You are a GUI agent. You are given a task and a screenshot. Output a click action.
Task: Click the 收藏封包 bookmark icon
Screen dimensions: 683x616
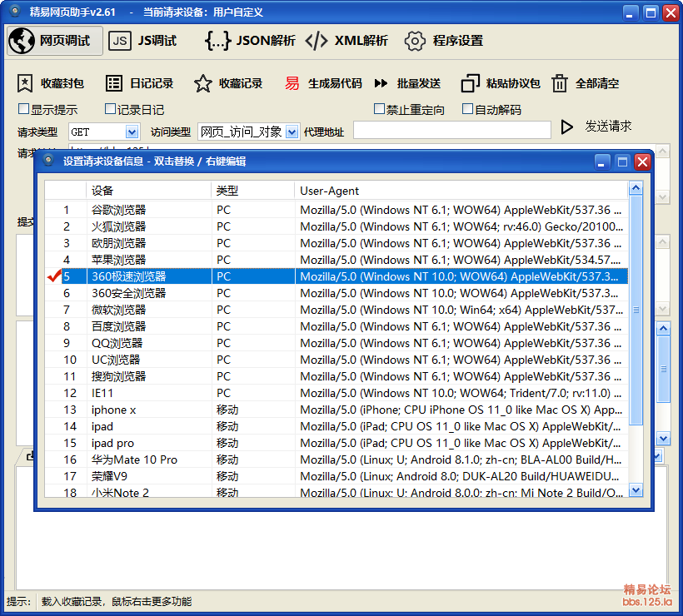pyautogui.click(x=25, y=83)
